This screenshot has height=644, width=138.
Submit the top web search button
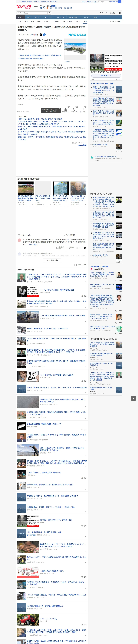coord(120,2)
